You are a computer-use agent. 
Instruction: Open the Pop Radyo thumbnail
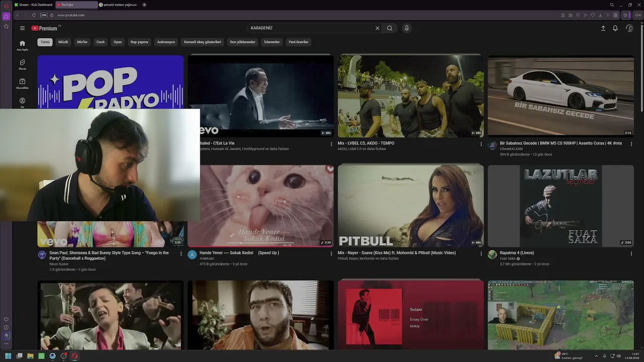coord(110,81)
